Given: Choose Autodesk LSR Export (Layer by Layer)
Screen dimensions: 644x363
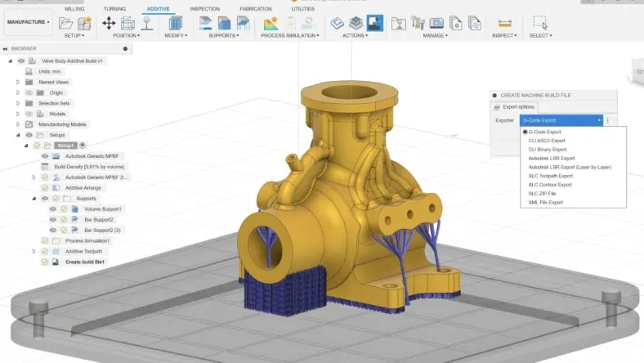Looking at the screenshot, I should 570,168.
